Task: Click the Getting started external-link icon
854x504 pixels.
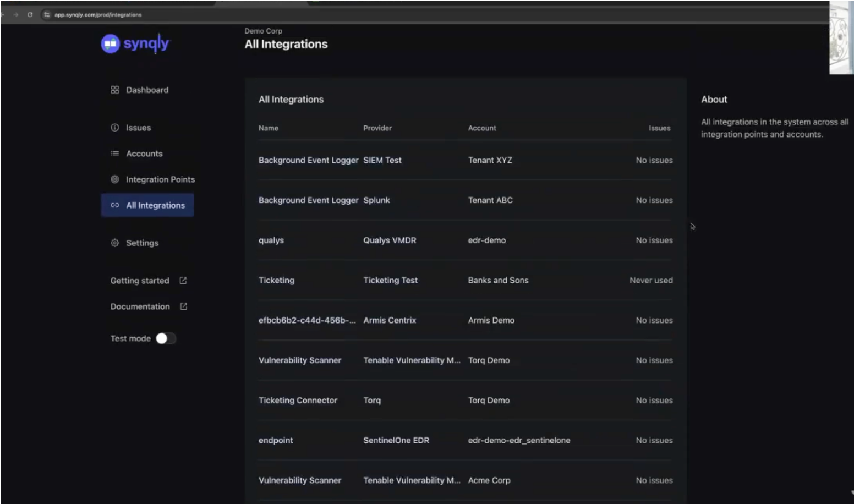Action: pos(183,281)
